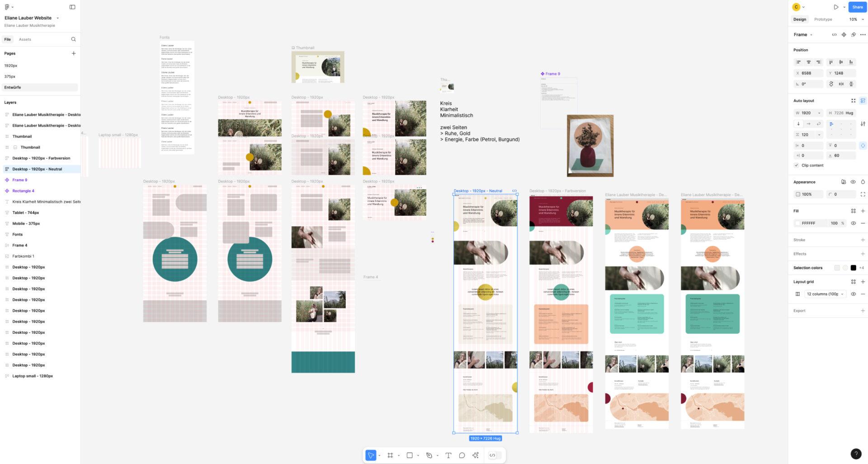Collapse the left sidebar panel
Viewport: 868px width, 464px height.
[72, 7]
